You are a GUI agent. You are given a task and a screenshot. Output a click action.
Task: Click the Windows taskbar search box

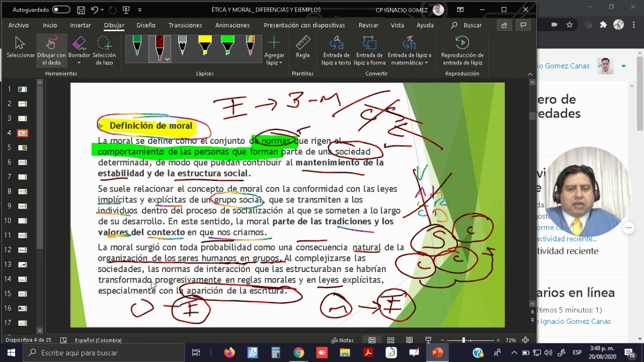click(103, 352)
